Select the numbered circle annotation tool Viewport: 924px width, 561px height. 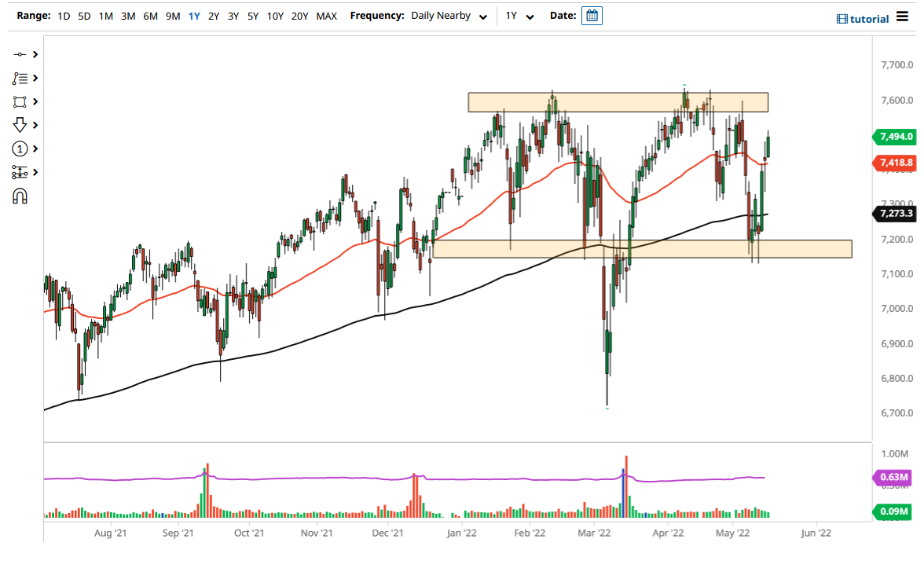point(20,148)
